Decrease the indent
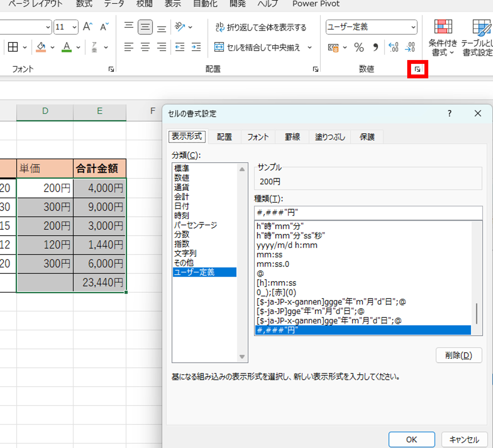493x448 pixels. click(180, 47)
